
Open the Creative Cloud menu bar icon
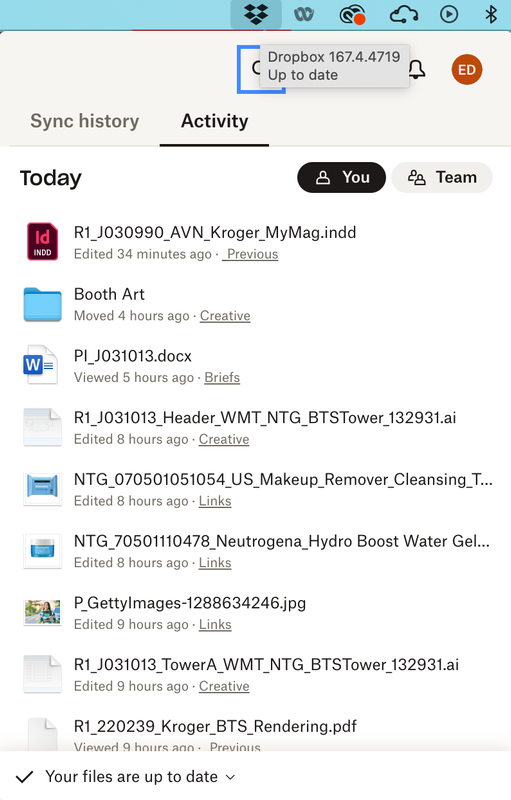click(352, 14)
